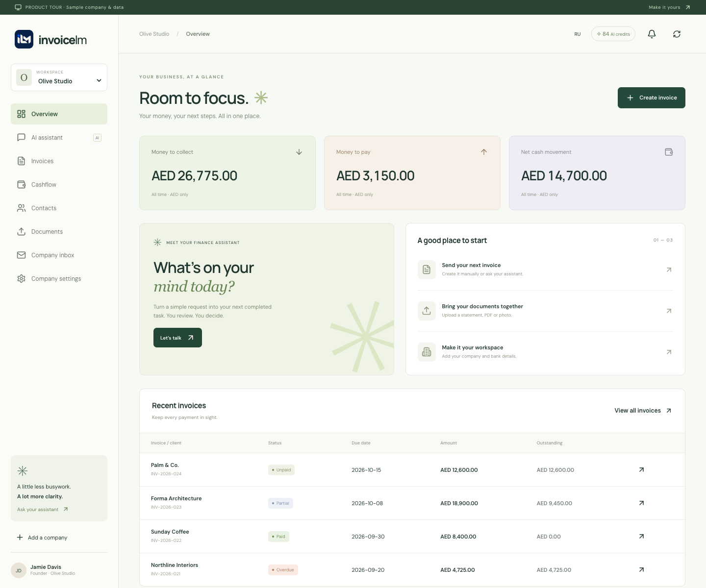Go to Overview in sidebar
Screen dimensions: 706x588
59,114
